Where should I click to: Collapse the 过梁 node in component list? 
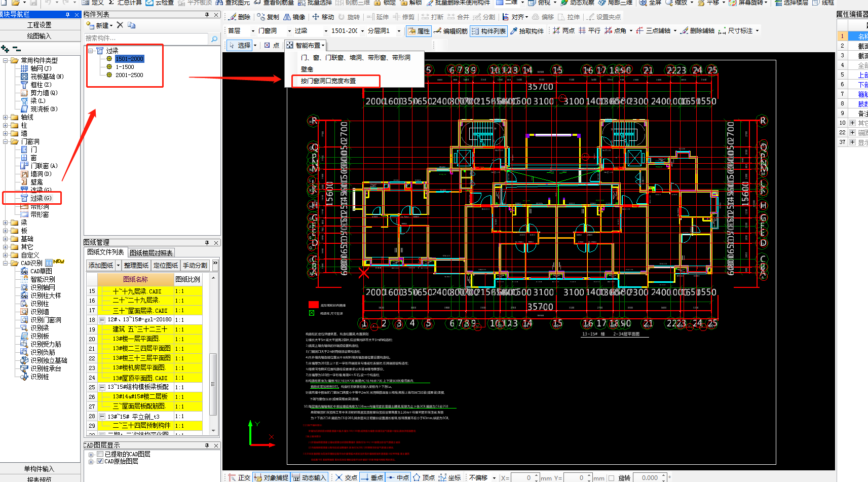click(x=91, y=51)
